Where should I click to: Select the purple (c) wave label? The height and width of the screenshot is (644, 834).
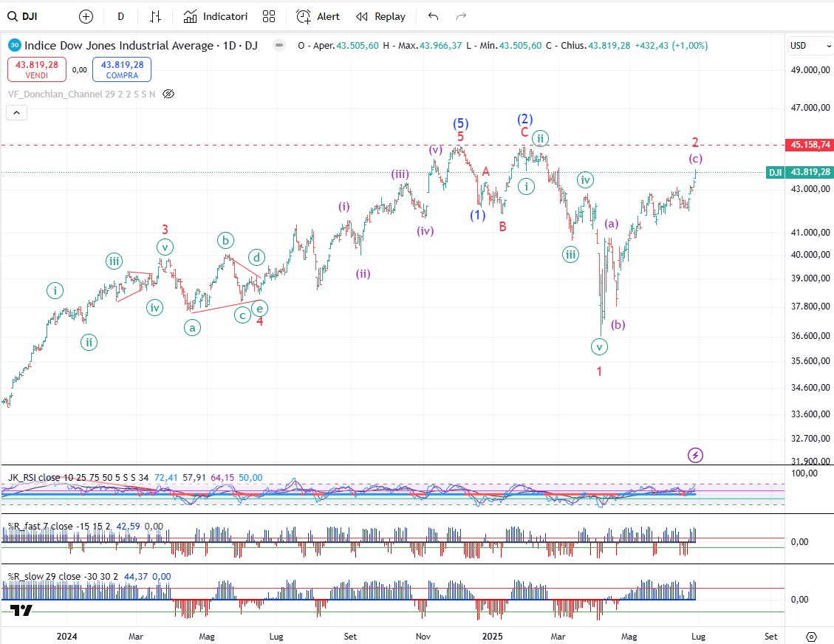point(696,159)
